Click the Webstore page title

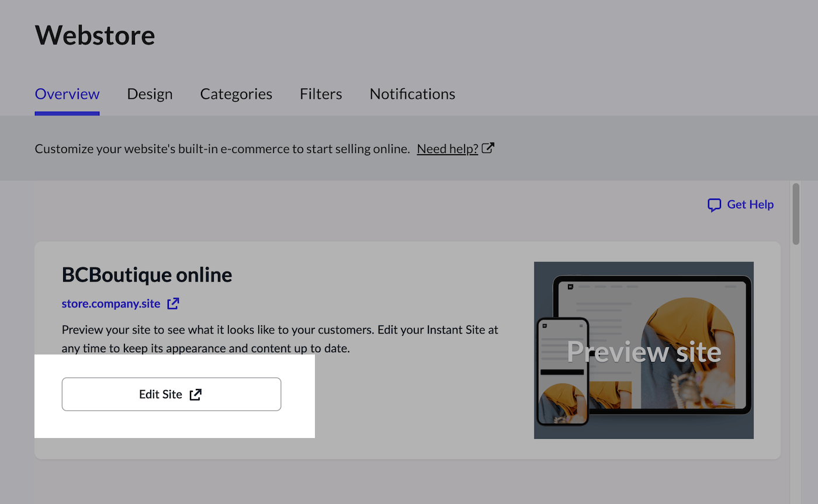pos(95,35)
